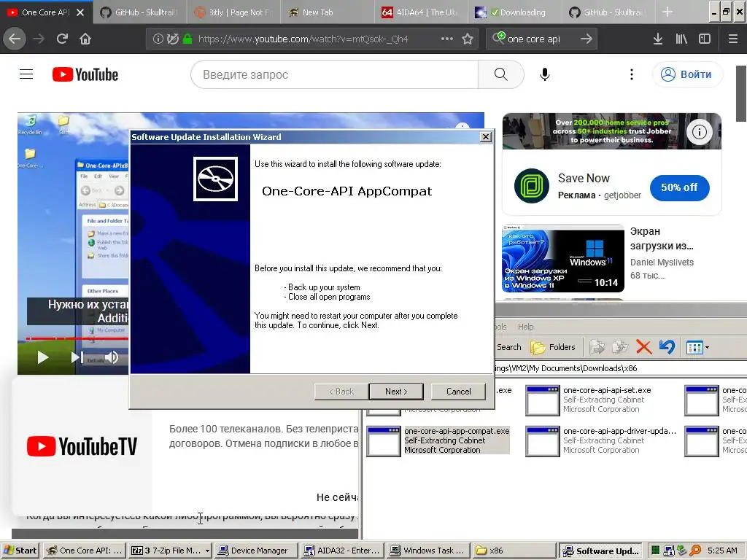
Task: Show site information icon in address bar
Action: 158,39
